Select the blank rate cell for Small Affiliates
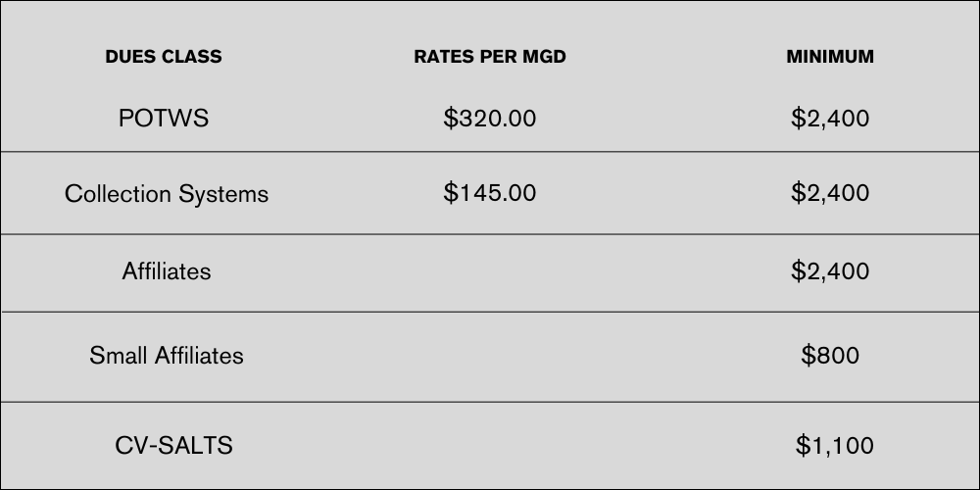The image size is (980, 490). coord(490,355)
